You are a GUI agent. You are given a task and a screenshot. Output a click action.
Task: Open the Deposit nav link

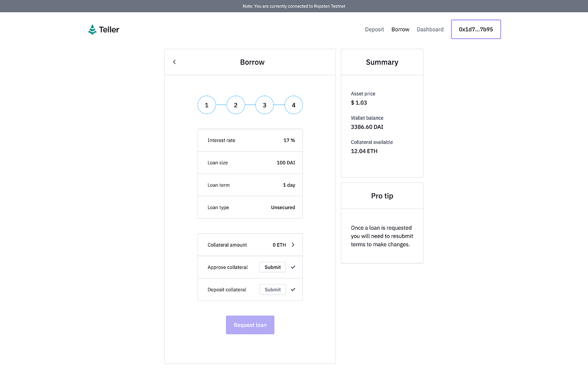(374, 30)
